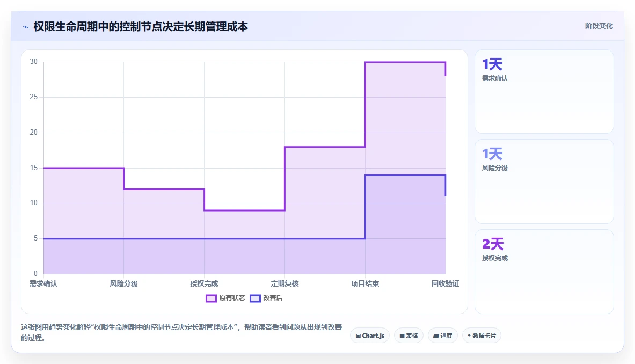This screenshot has height=364, width=635.
Task: Click the y-axis value 25
Action: (x=34, y=97)
